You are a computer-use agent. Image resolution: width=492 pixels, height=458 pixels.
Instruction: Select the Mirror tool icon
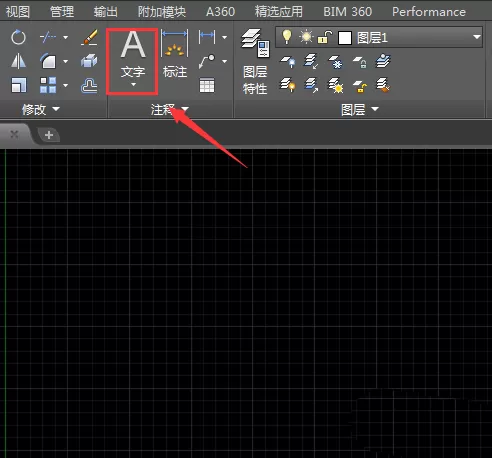point(18,62)
